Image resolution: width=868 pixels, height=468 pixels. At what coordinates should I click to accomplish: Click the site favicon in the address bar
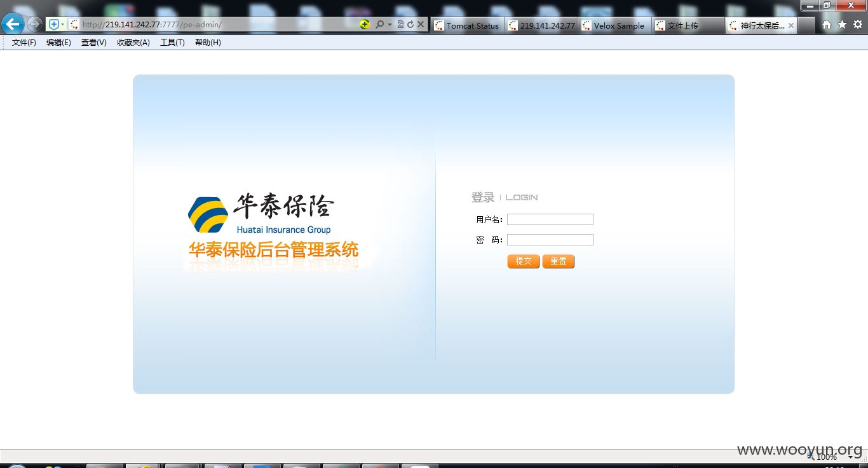[x=74, y=25]
